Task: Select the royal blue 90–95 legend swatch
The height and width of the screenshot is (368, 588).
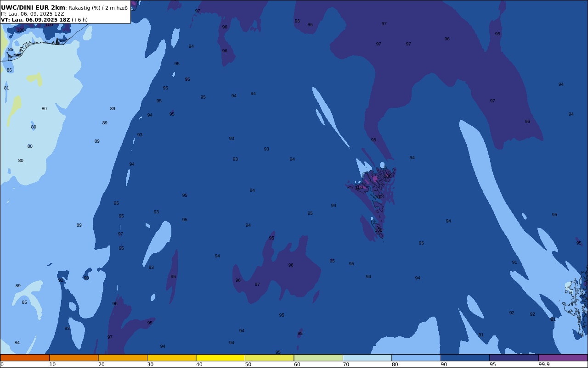Action: (465, 357)
